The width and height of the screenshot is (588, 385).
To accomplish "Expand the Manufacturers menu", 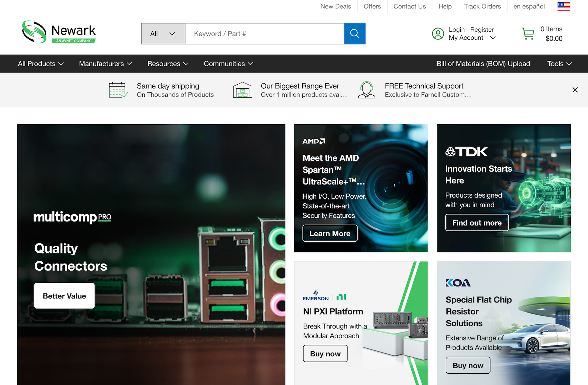I will pos(106,64).
